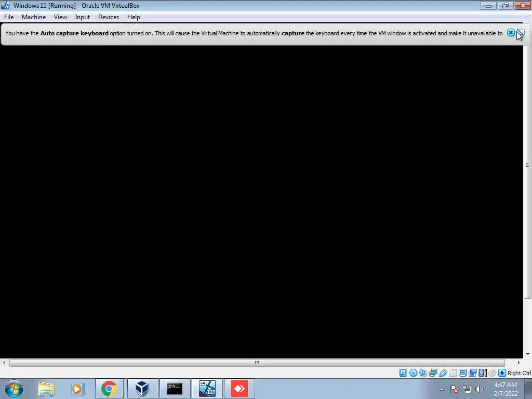Screen dimensions: 532x399
Task: Click the Show desktop button
Action: click(x=528, y=389)
